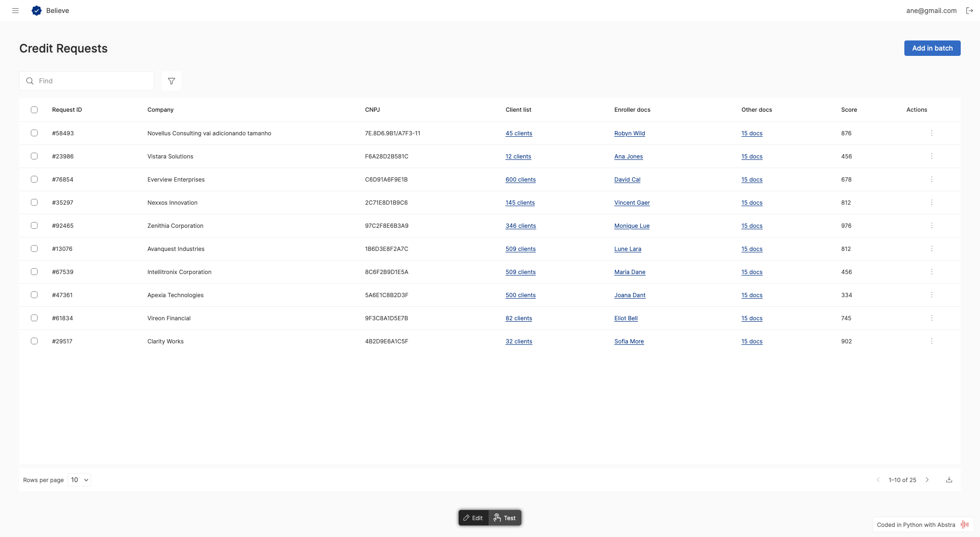
Task: Open the 82 clients link
Action: click(x=519, y=318)
